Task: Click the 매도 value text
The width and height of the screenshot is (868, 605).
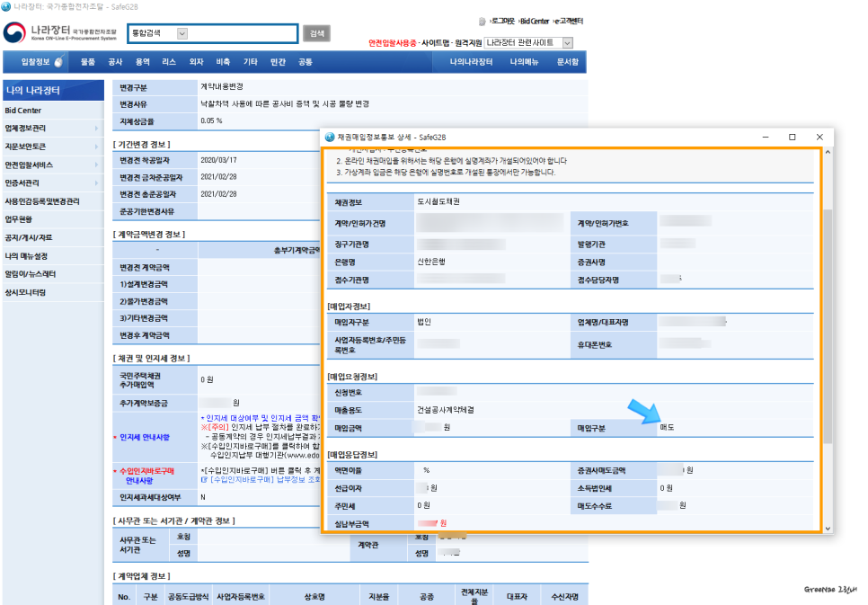Action: coord(667,428)
